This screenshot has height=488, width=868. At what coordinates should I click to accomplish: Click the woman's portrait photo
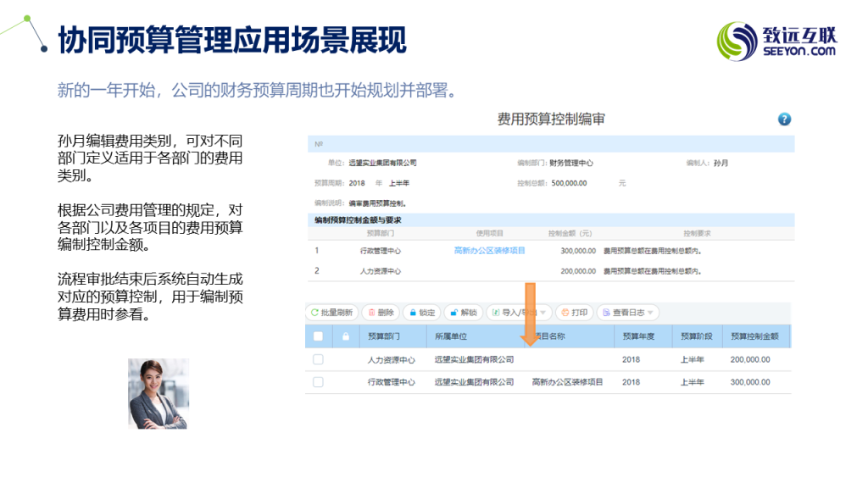(159, 393)
